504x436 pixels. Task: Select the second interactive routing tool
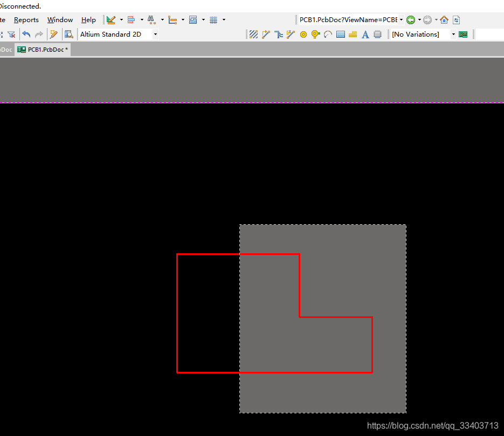[291, 34]
